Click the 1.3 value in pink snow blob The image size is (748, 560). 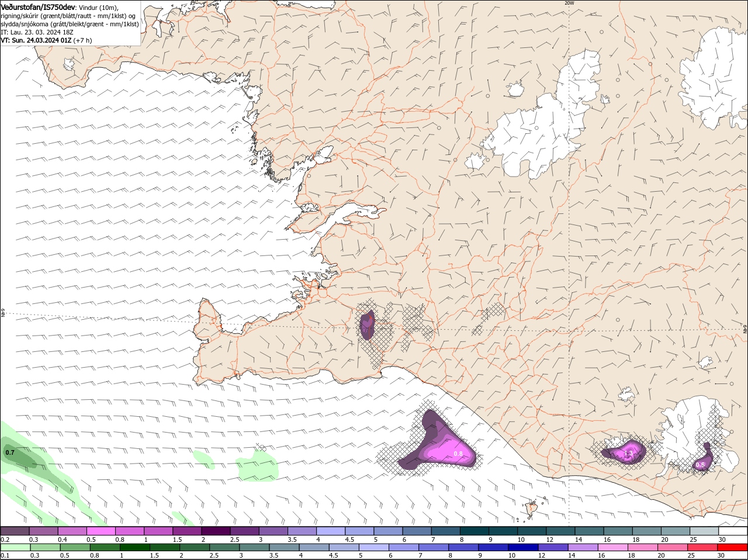pos(628,453)
